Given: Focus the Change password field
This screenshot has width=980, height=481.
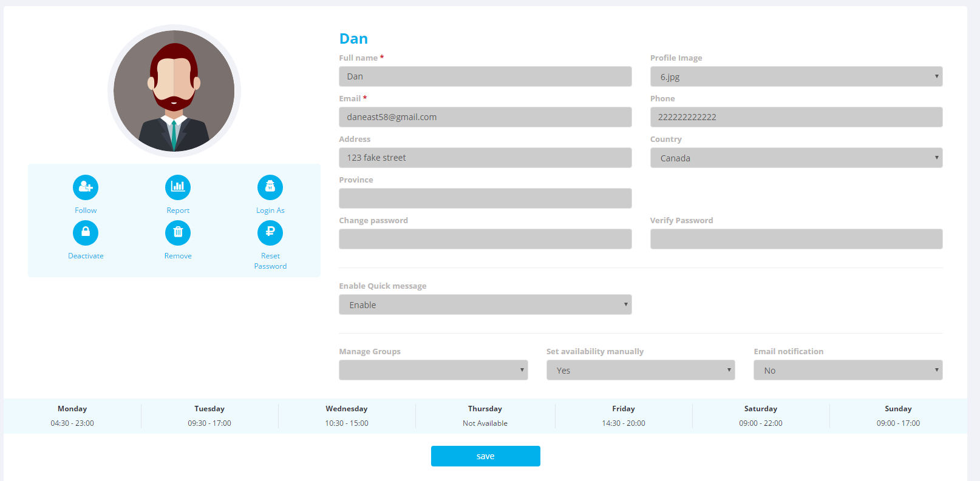Looking at the screenshot, I should pyautogui.click(x=485, y=239).
